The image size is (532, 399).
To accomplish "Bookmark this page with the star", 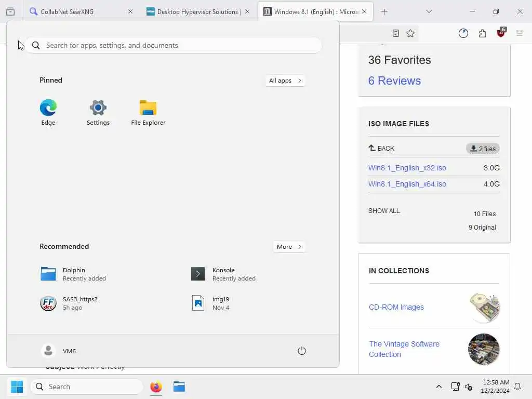I will pyautogui.click(x=410, y=33).
